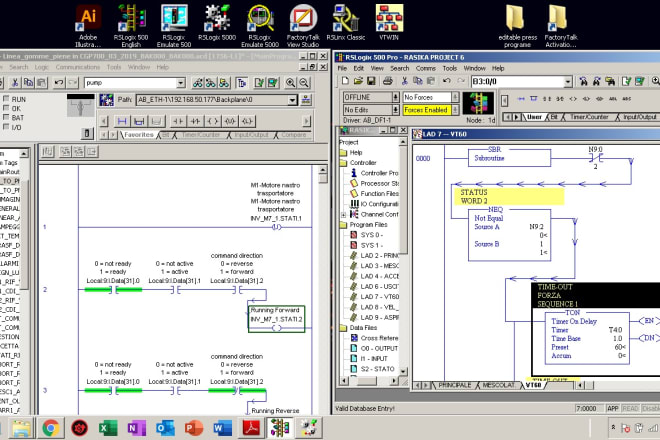Viewport: 660px width, 440px height.
Task: Open Adobe Acrobat from taskbar
Action: (251, 429)
